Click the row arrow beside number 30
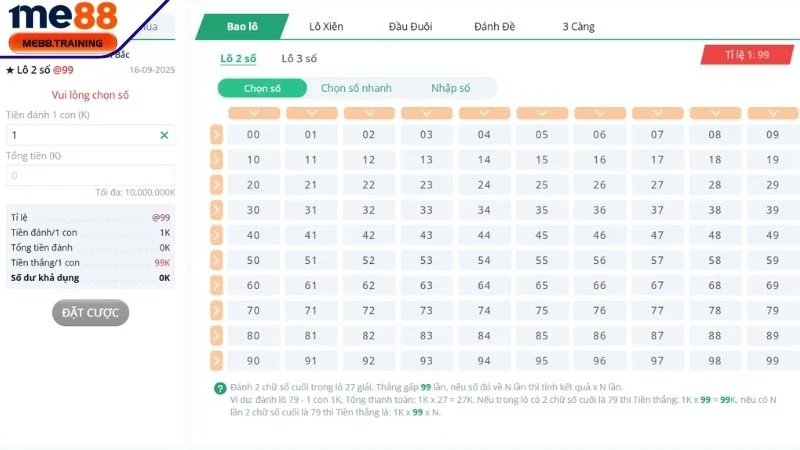800x450 pixels. pyautogui.click(x=216, y=210)
